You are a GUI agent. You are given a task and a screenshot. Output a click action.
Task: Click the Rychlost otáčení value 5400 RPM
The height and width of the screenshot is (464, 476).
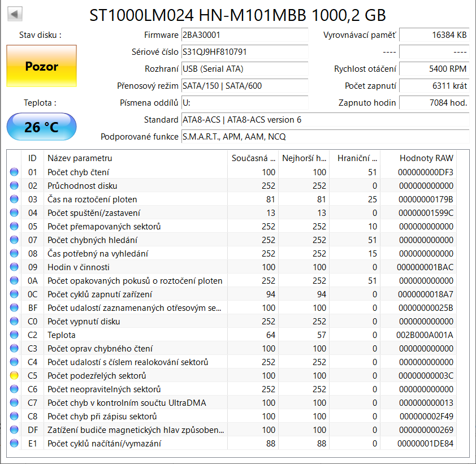pos(434,69)
